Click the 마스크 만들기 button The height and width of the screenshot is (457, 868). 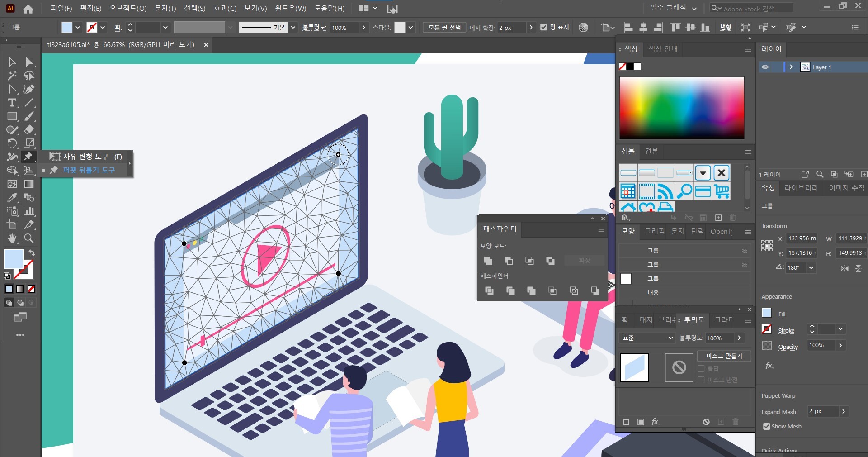point(724,356)
